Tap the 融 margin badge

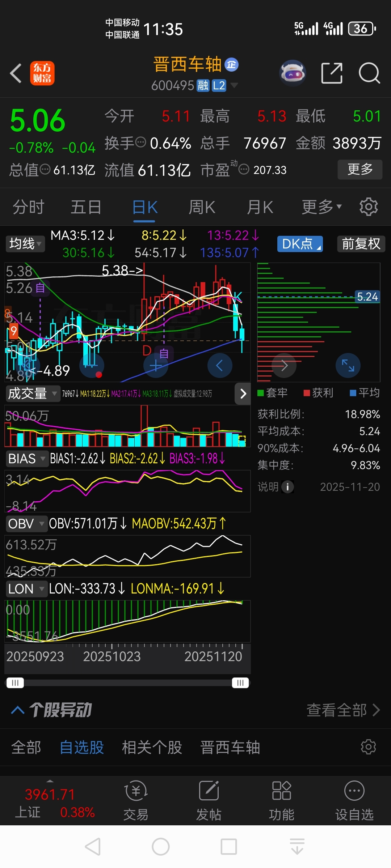[203, 86]
